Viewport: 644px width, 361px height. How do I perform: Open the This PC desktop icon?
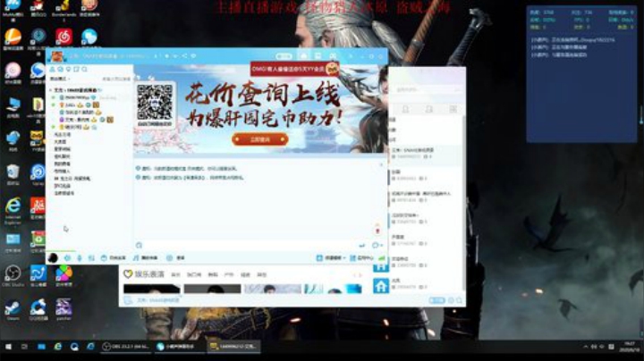tap(13, 106)
